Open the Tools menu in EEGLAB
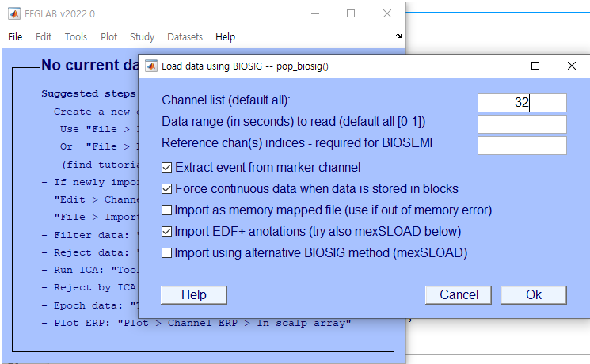This screenshot has width=590, height=364. pos(76,37)
